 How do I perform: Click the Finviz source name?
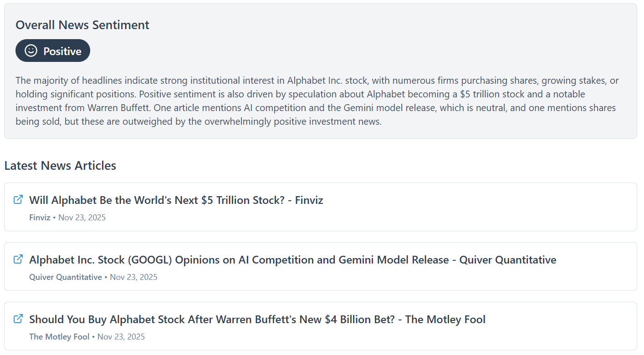(40, 218)
